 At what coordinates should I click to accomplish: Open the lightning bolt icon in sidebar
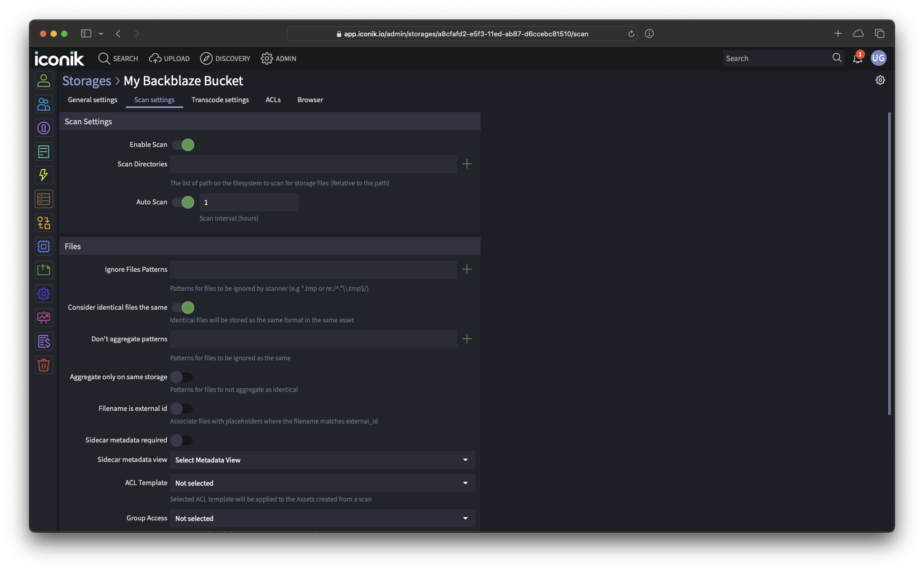(x=44, y=175)
